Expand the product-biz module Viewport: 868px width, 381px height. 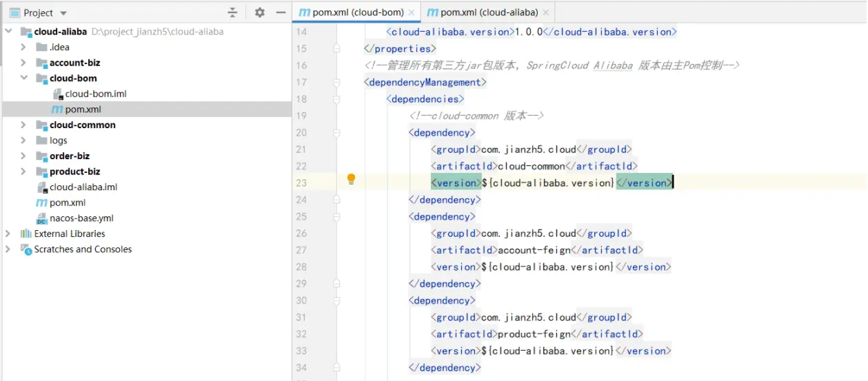pos(23,172)
